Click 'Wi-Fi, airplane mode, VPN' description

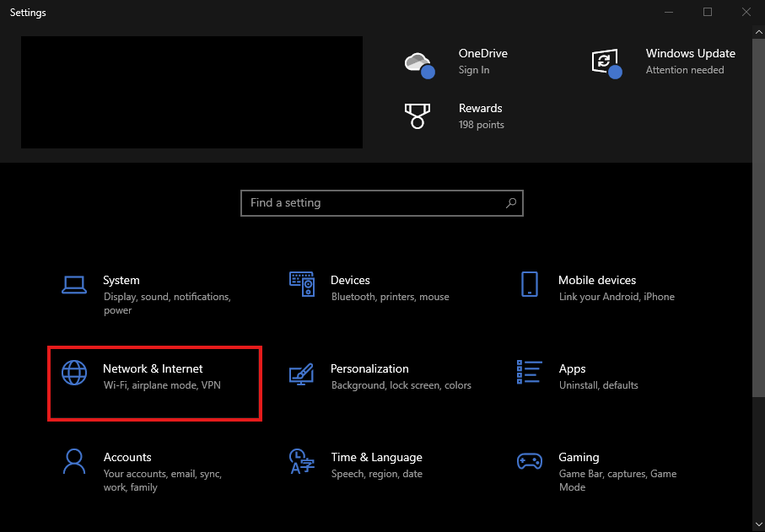point(162,385)
